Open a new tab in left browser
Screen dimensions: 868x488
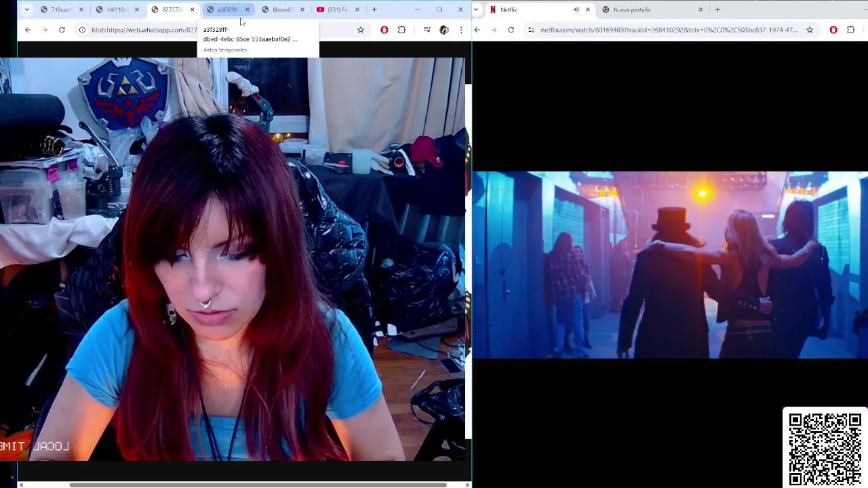coord(374,9)
